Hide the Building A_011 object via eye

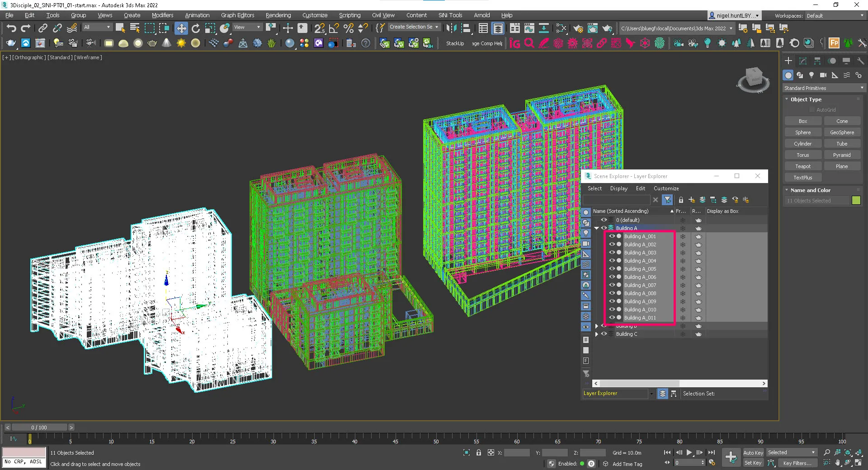click(612, 318)
